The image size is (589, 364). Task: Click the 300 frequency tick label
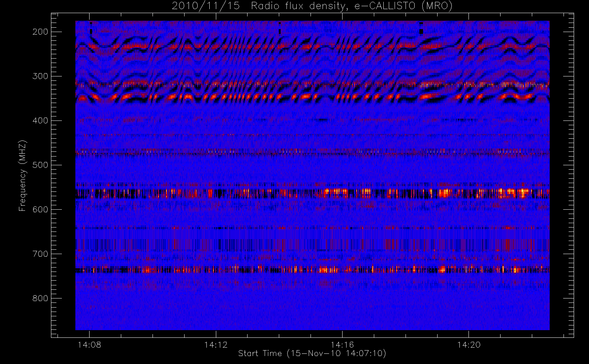point(40,76)
